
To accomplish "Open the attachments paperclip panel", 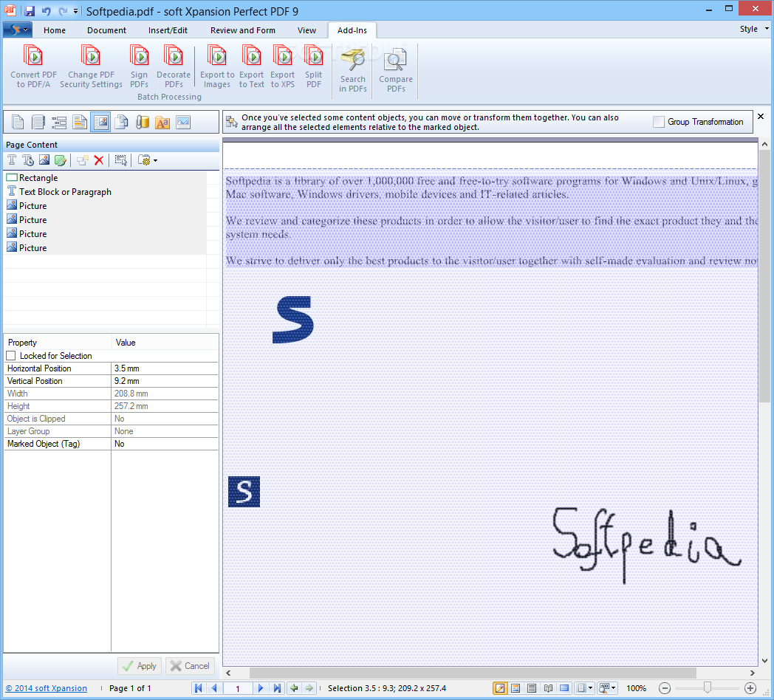I will (x=142, y=122).
